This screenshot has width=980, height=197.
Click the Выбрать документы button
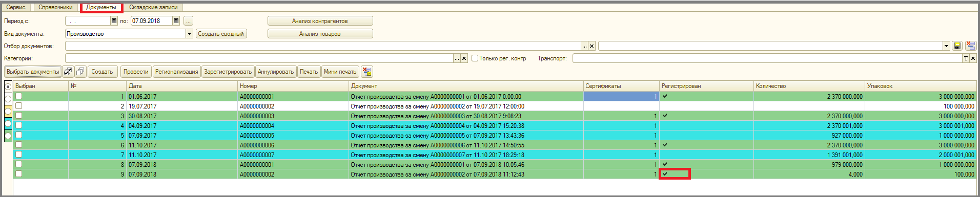pyautogui.click(x=33, y=72)
